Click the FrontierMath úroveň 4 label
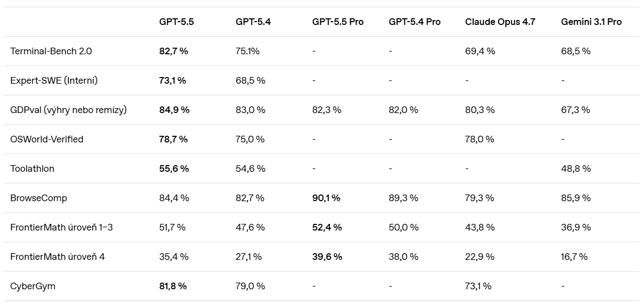 pyautogui.click(x=58, y=257)
